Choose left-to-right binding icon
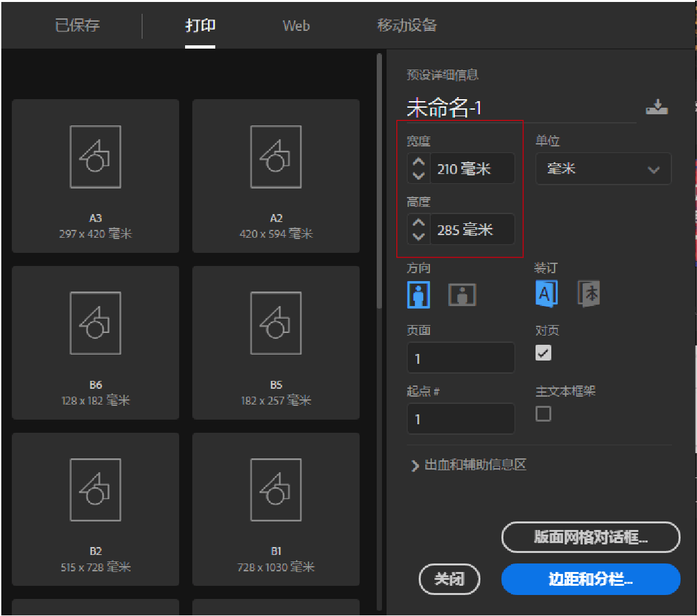 point(546,294)
